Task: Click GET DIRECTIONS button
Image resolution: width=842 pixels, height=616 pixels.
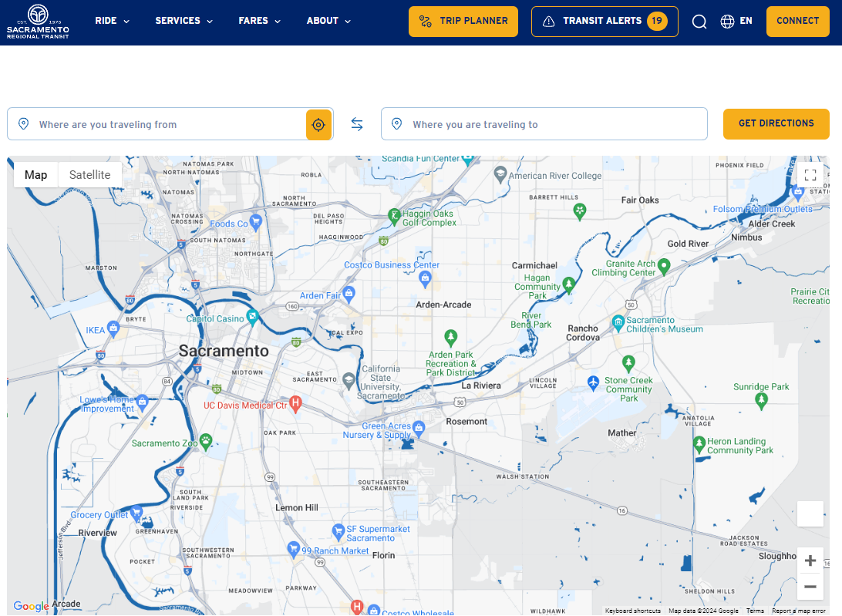Action: pos(776,124)
